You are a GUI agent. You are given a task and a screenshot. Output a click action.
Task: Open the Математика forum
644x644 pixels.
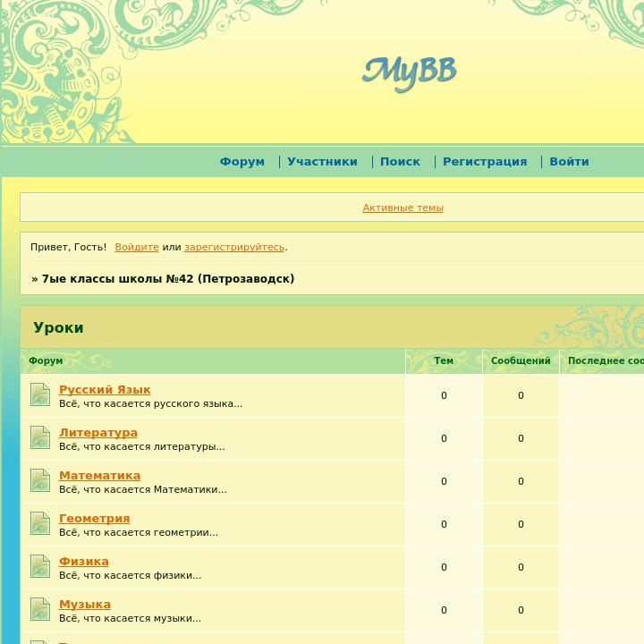pos(100,475)
